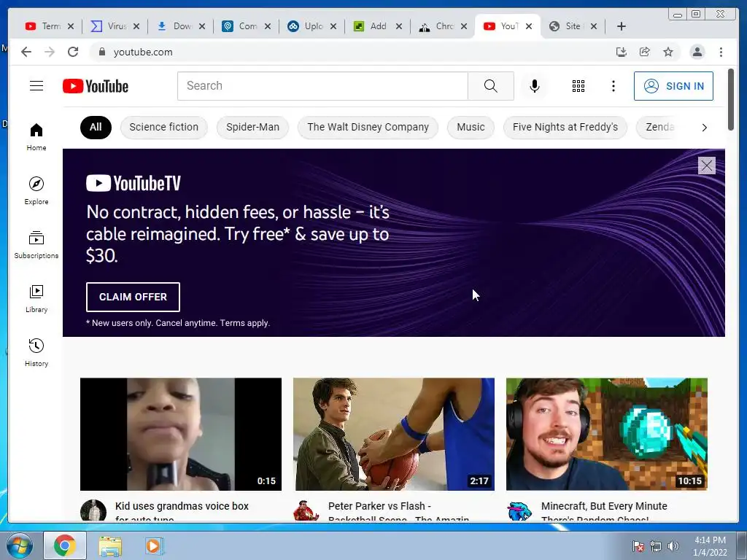Search with your voice microphone icon

click(535, 86)
